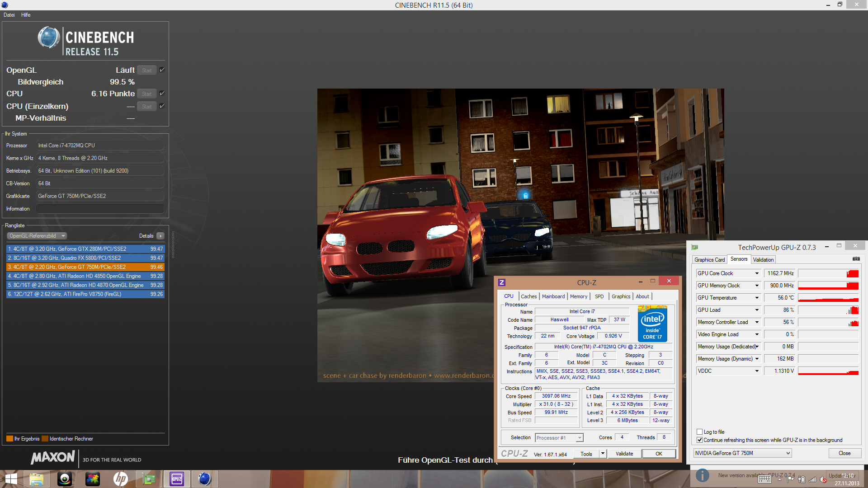
Task: Click Start button next to CPU test
Action: (x=146, y=94)
